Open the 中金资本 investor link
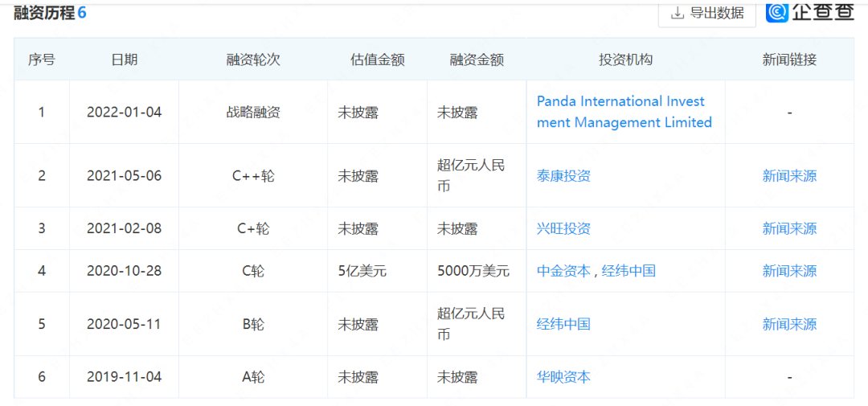This screenshot has height=406, width=868. [563, 271]
